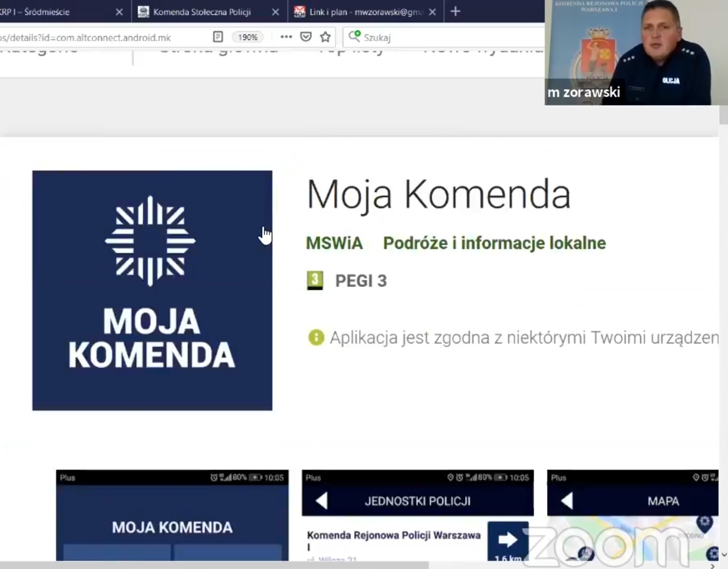Switch to the KRP I – Śródmieście tab
The image size is (728, 569).
point(61,11)
